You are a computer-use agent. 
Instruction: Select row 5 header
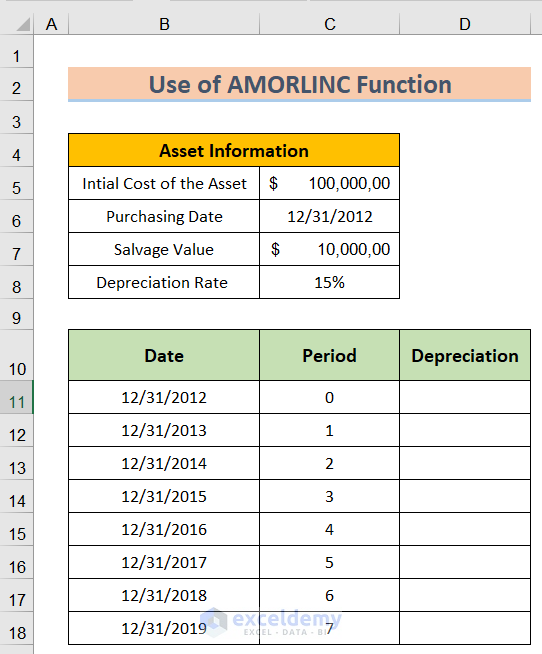point(17,184)
